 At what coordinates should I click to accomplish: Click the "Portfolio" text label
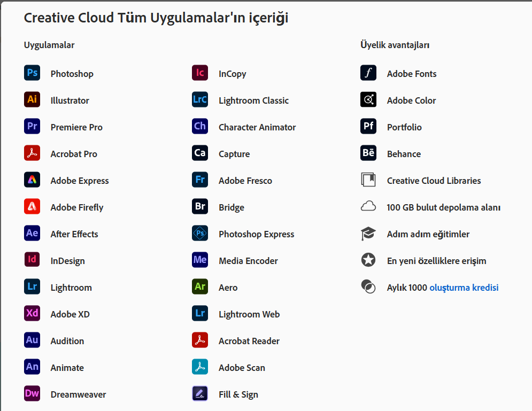coord(404,127)
